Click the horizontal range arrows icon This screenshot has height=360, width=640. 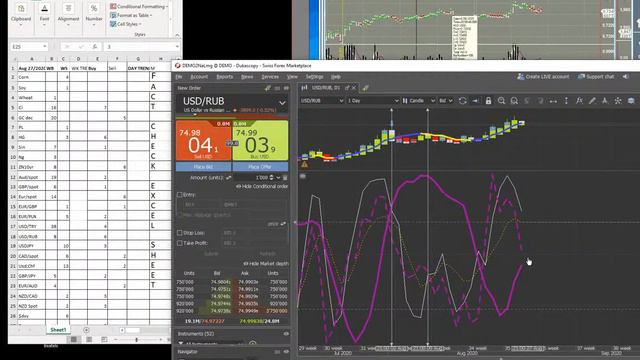(553, 101)
